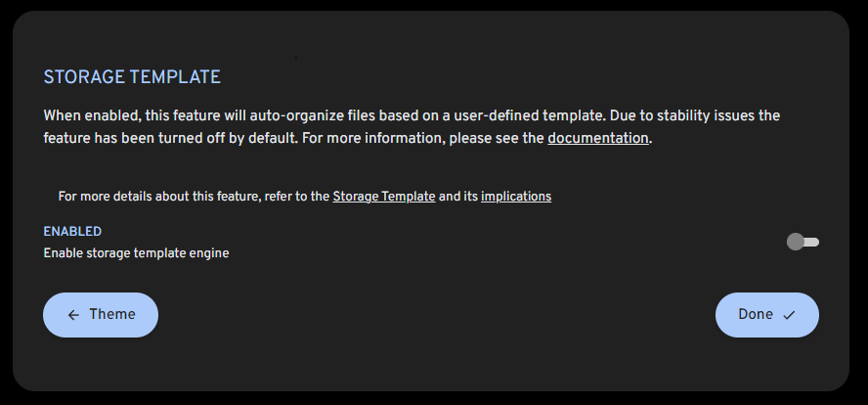Enable the storage template engine switch
The image size is (868, 405).
(x=803, y=242)
